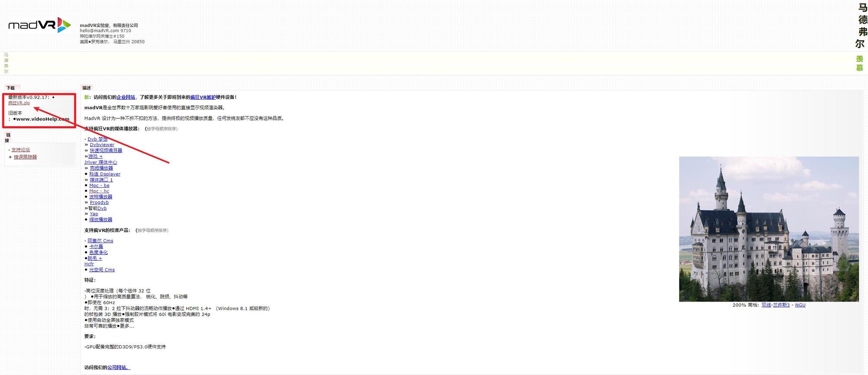
Task: Click the 200% 高档 caption text
Action: coord(745,305)
